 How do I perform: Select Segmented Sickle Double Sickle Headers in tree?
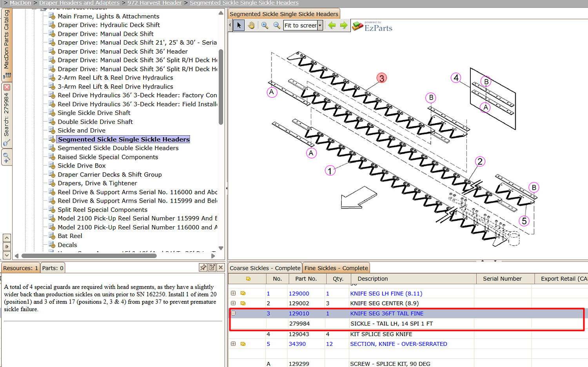point(118,148)
